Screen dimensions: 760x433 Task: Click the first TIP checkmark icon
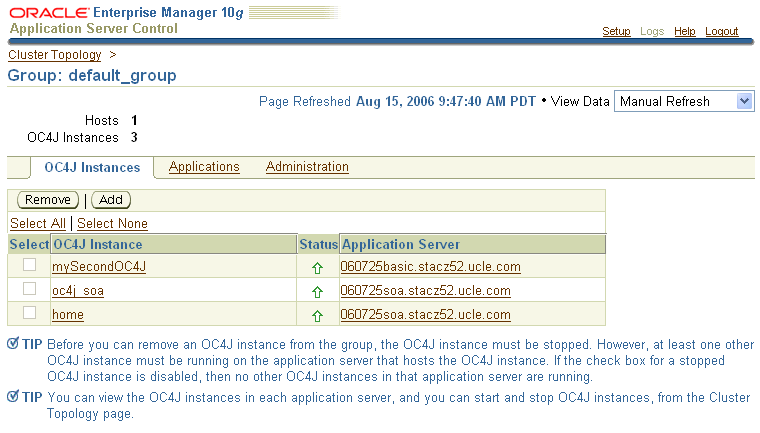13,344
